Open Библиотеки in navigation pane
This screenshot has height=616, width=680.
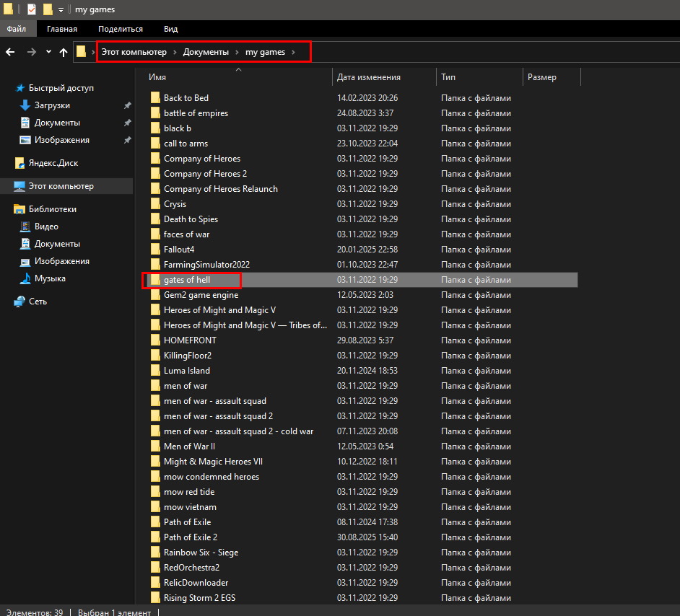pos(53,208)
